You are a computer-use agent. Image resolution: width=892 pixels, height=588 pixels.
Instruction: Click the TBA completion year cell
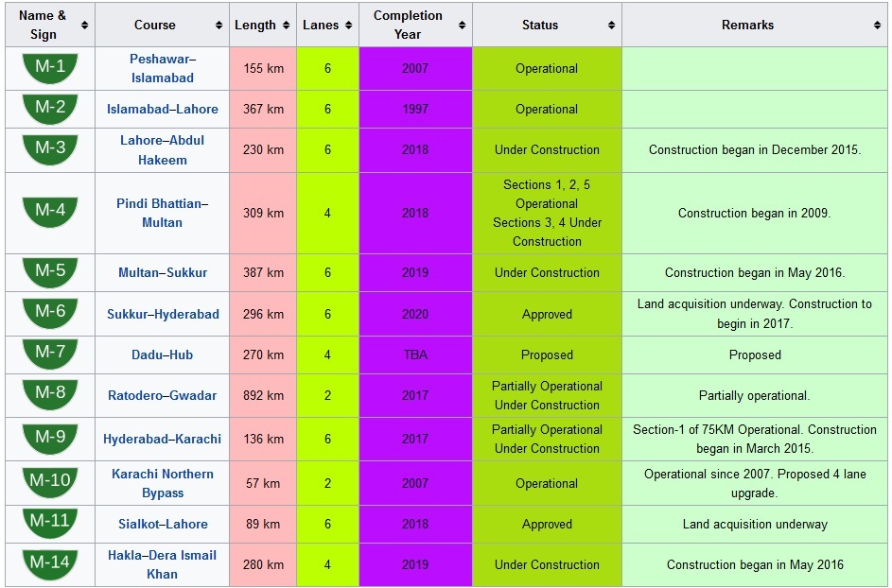[415, 355]
